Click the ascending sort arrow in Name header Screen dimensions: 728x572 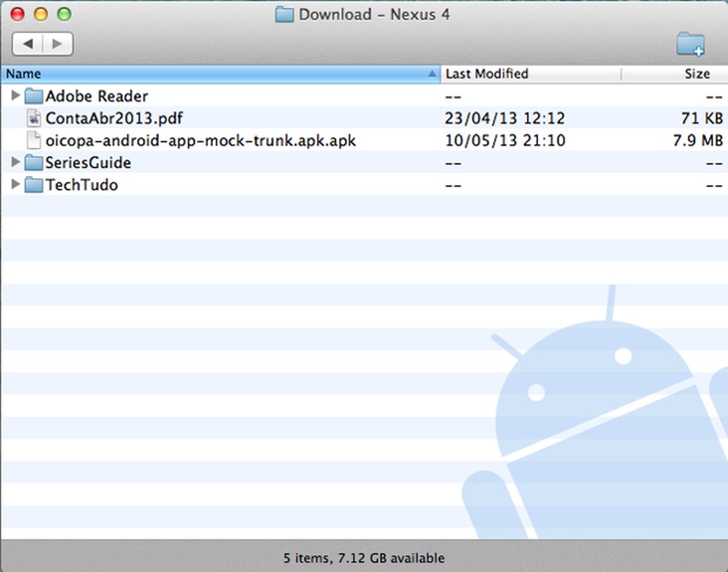[432, 74]
